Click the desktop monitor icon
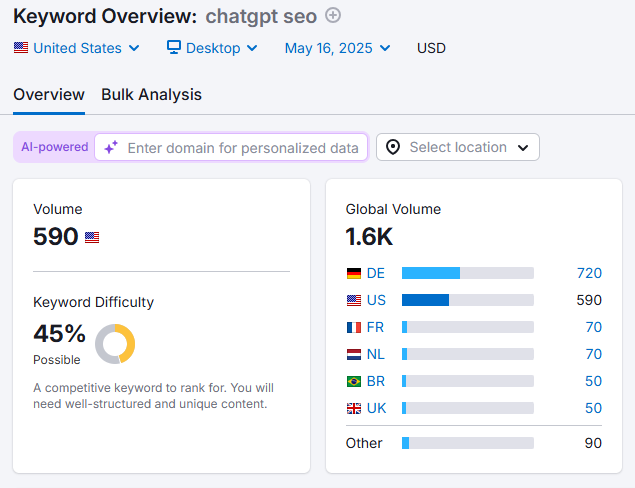This screenshot has width=635, height=488. click(x=174, y=47)
